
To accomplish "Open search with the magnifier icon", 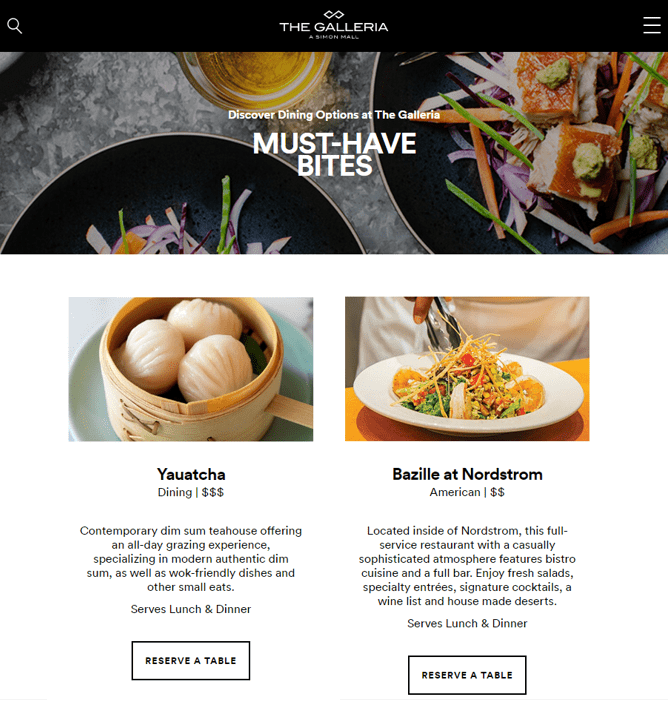I will click(x=14, y=26).
